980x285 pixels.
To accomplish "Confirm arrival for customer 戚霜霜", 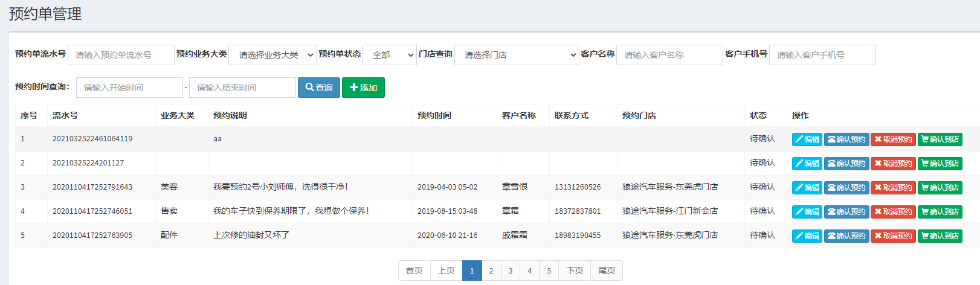I will [940, 236].
